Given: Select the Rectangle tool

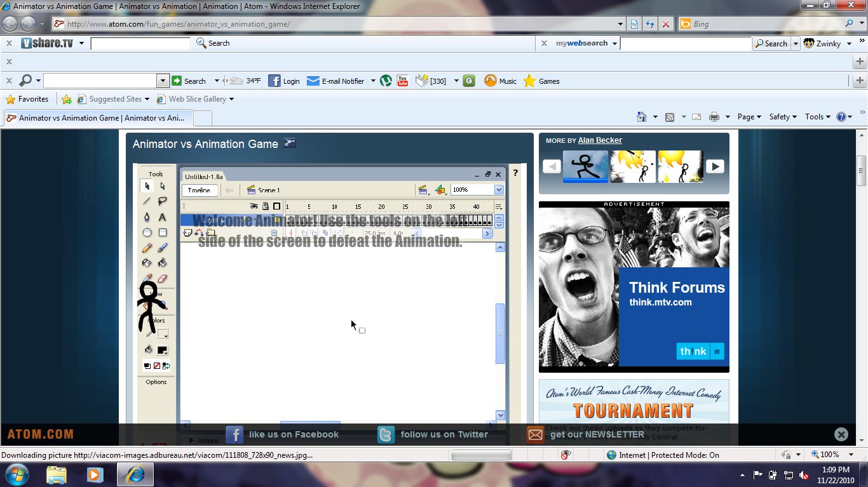Looking at the screenshot, I should (163, 232).
